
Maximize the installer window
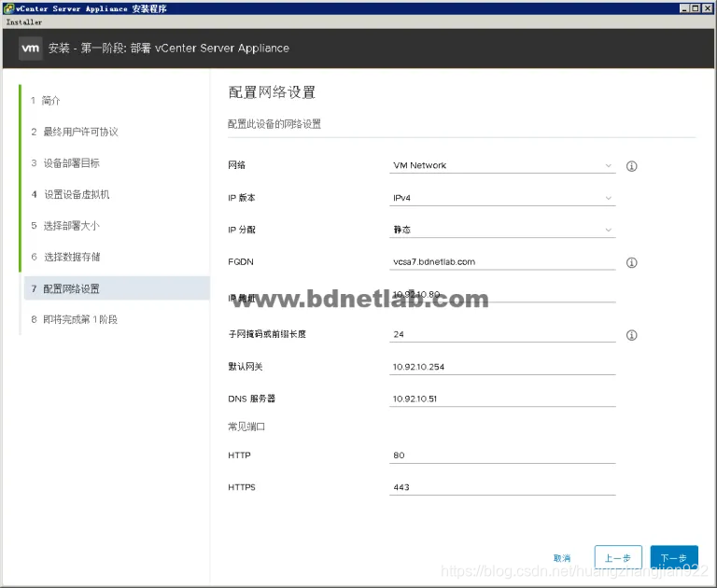695,8
